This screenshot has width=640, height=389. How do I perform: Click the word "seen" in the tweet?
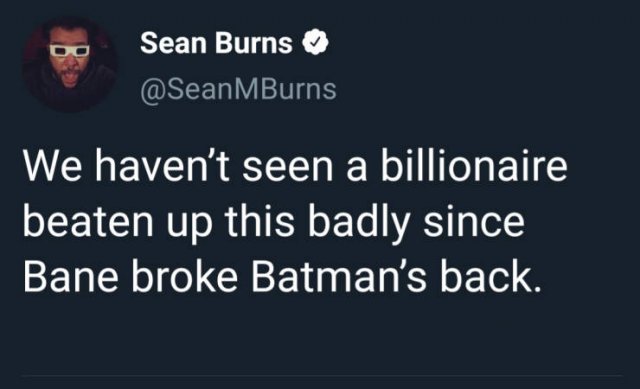click(x=288, y=170)
